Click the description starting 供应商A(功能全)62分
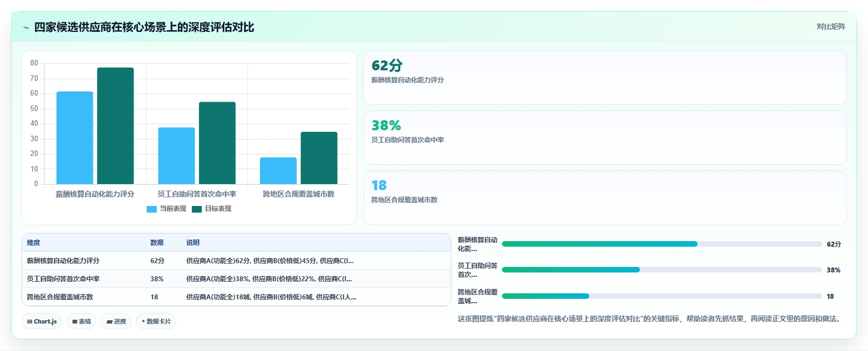Image resolution: width=868 pixels, height=351 pixels. tap(270, 261)
